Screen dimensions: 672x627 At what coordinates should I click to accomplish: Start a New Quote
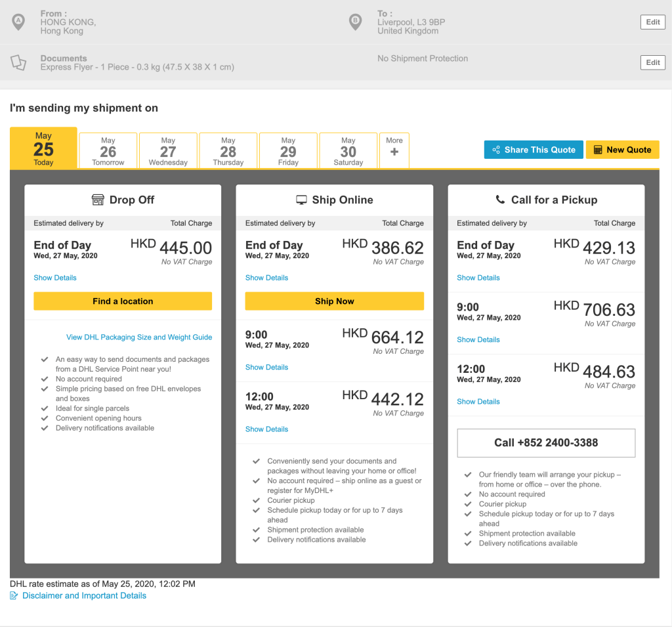622,150
